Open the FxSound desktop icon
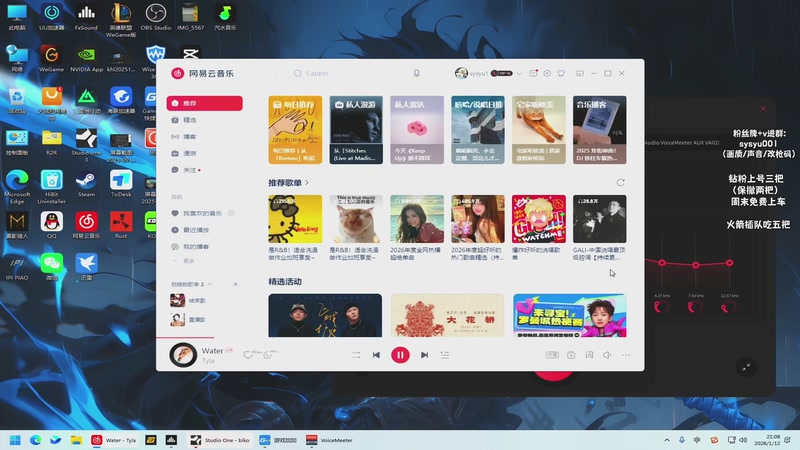This screenshot has height=450, width=800. point(86,17)
